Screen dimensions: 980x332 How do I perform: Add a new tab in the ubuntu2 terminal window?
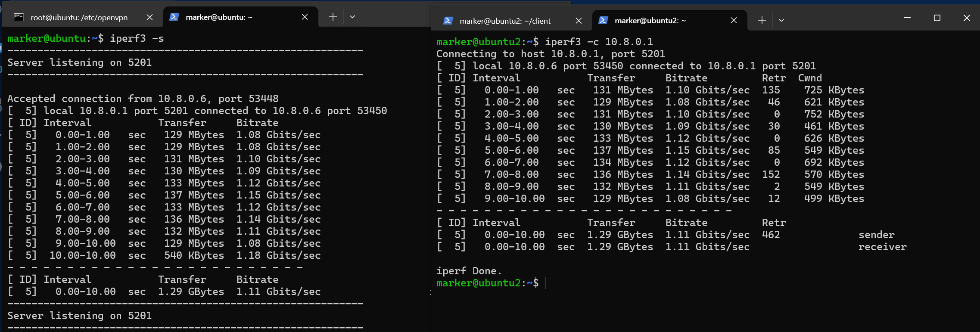pyautogui.click(x=762, y=20)
